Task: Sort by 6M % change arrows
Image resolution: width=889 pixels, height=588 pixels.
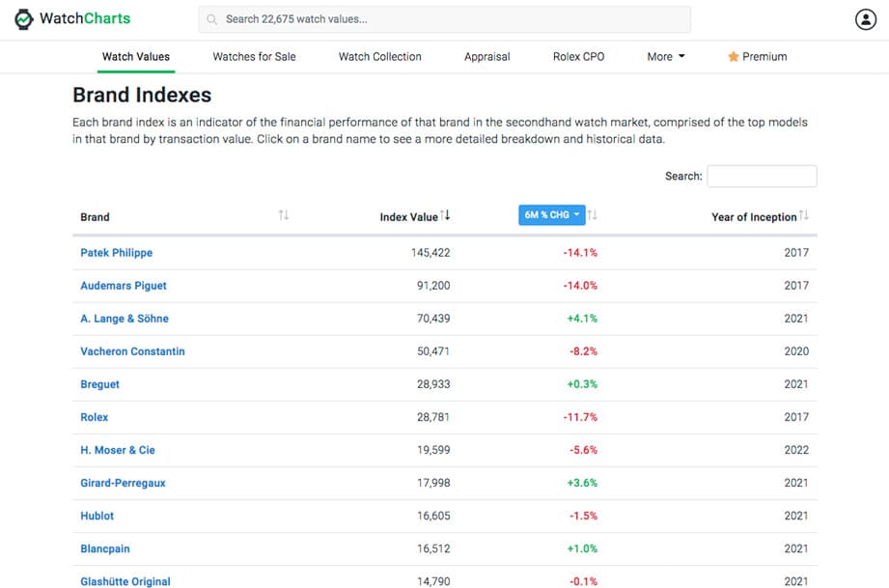Action: click(593, 215)
